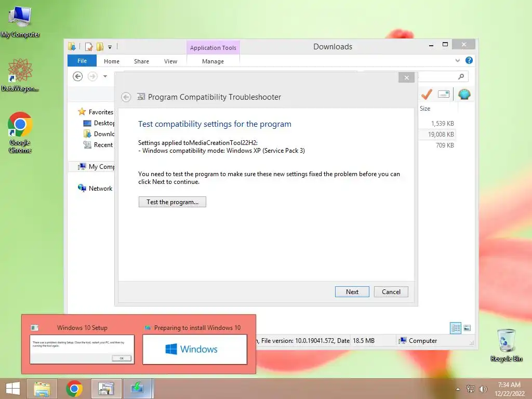Go back in the Downloads explorer
This screenshot has width=532, height=399.
78,76
